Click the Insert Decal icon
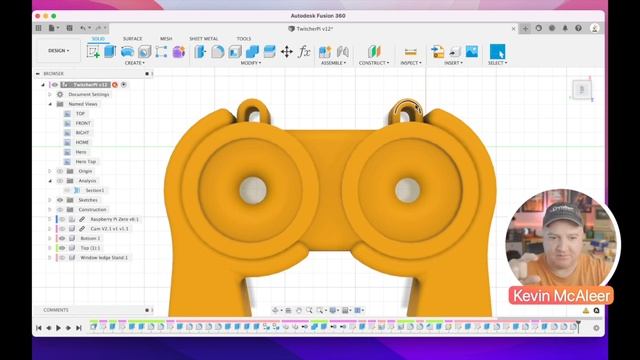The width and height of the screenshot is (640, 360). coord(455,51)
